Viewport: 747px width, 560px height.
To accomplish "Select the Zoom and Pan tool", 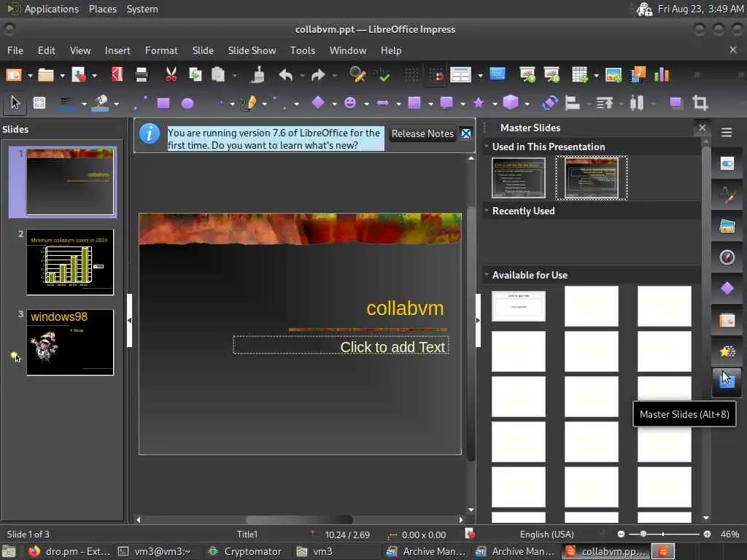I will coord(39,103).
